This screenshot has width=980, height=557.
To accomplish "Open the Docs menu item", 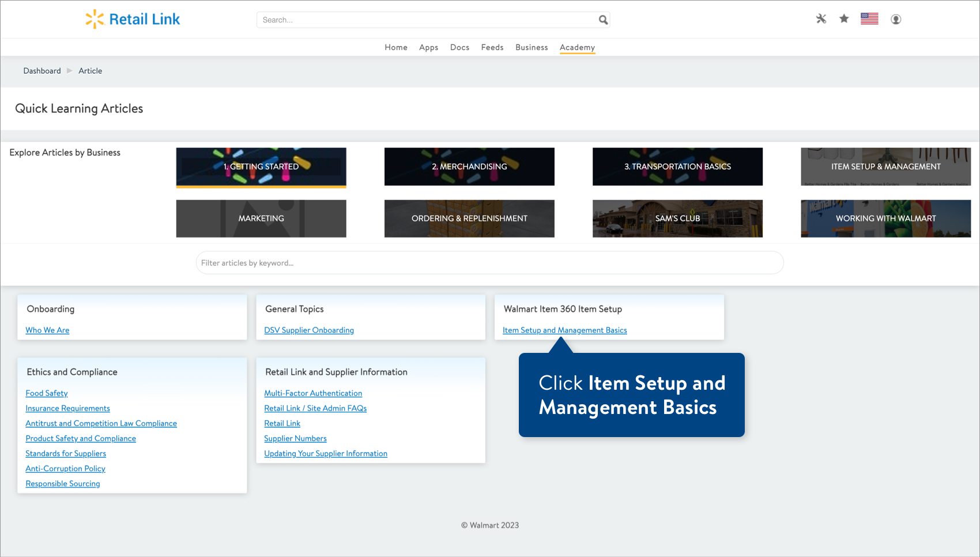I will click(x=459, y=47).
